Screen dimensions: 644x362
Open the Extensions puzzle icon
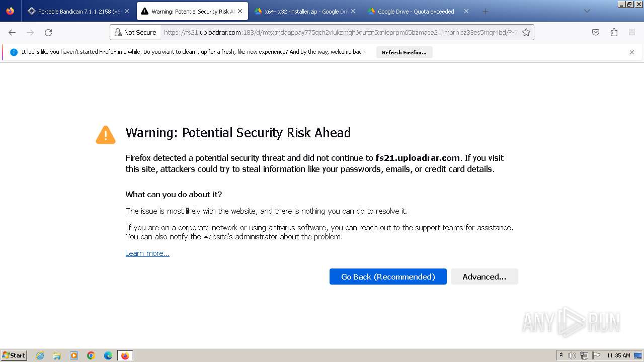[614, 33]
